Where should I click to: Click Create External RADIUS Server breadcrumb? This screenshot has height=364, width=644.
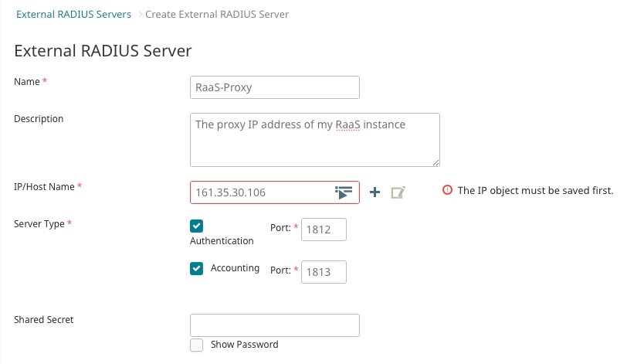tap(218, 15)
